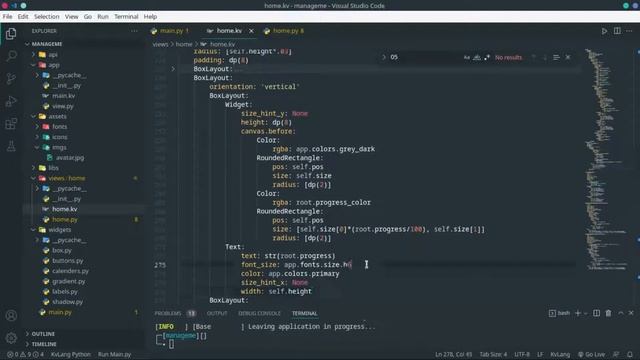Open the terminal launch profile dropdown arrow

tap(586, 313)
